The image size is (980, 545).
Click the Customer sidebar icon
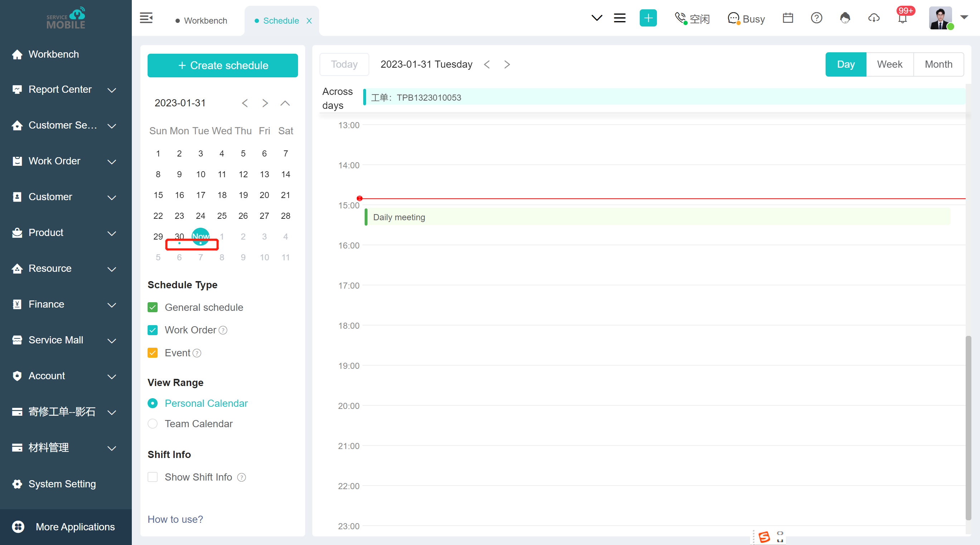[17, 197]
